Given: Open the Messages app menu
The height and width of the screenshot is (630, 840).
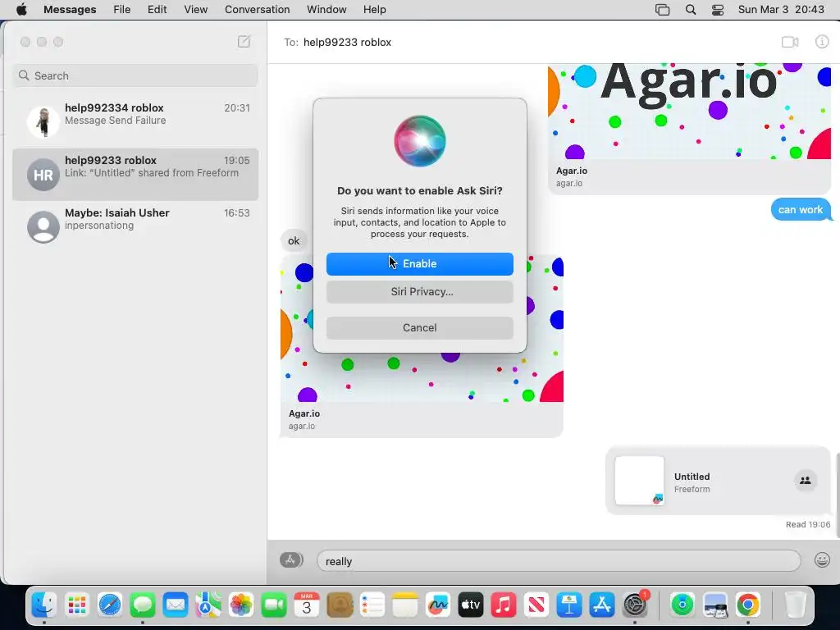Looking at the screenshot, I should click(70, 10).
